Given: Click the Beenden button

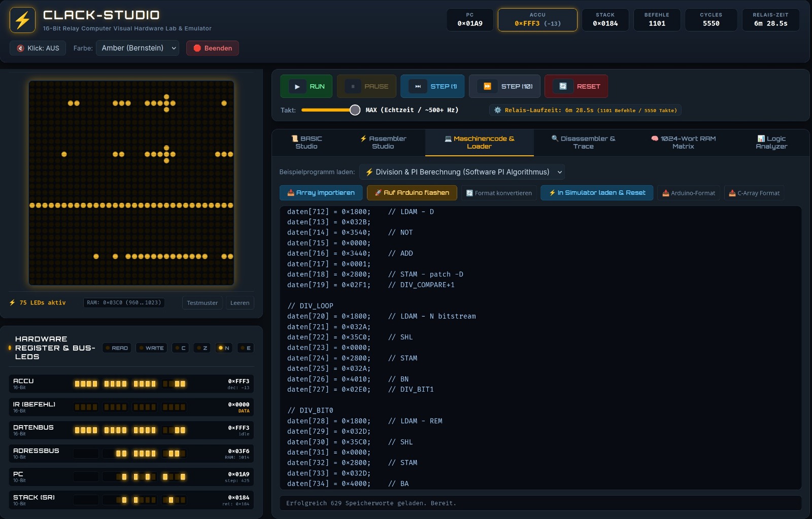Looking at the screenshot, I should (x=213, y=48).
